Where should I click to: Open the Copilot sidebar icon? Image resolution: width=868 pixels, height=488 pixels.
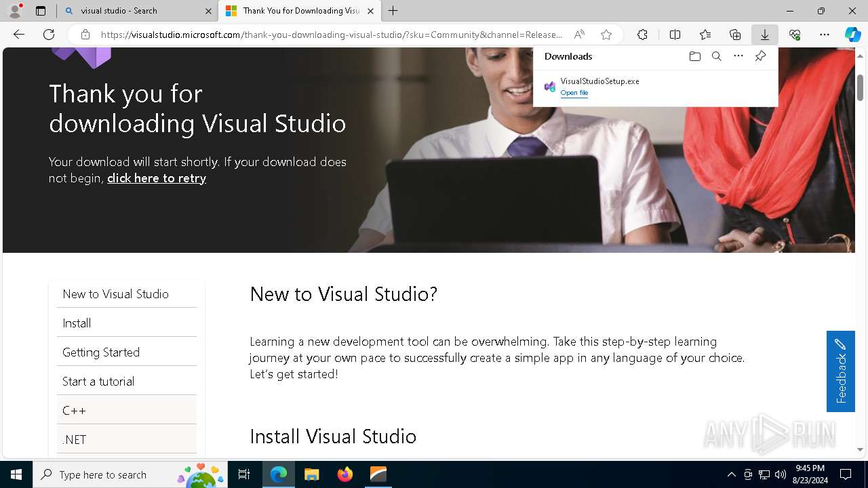(853, 35)
